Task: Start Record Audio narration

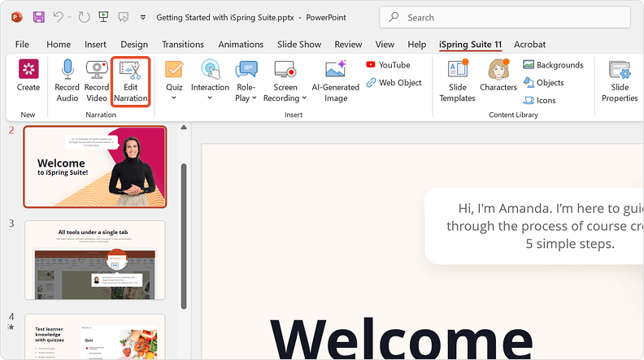Action: point(67,80)
